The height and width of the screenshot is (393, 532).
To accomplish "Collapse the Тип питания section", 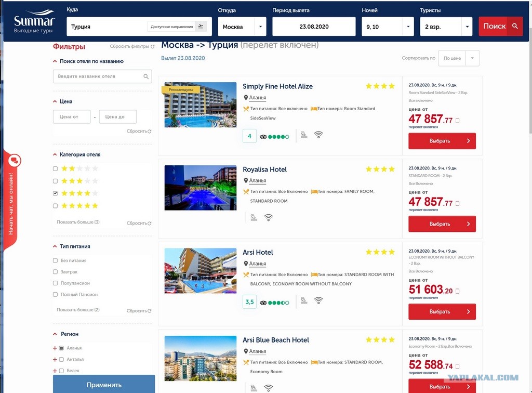I will [55, 246].
